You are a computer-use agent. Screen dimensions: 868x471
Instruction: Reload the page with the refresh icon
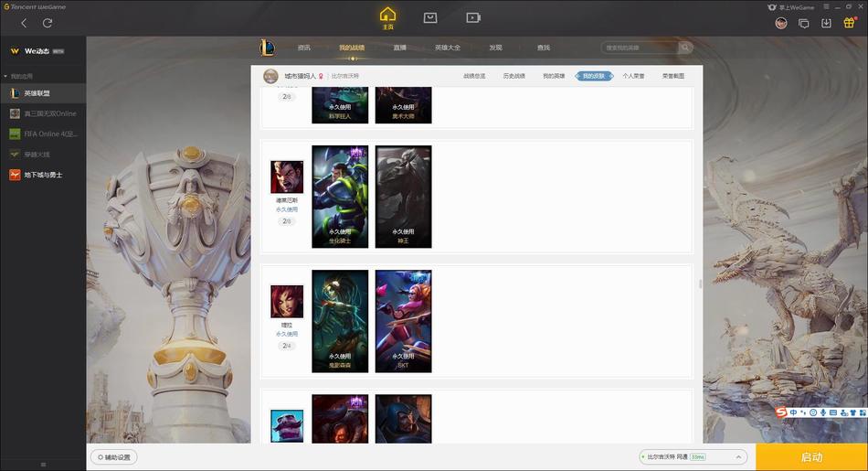(48, 23)
